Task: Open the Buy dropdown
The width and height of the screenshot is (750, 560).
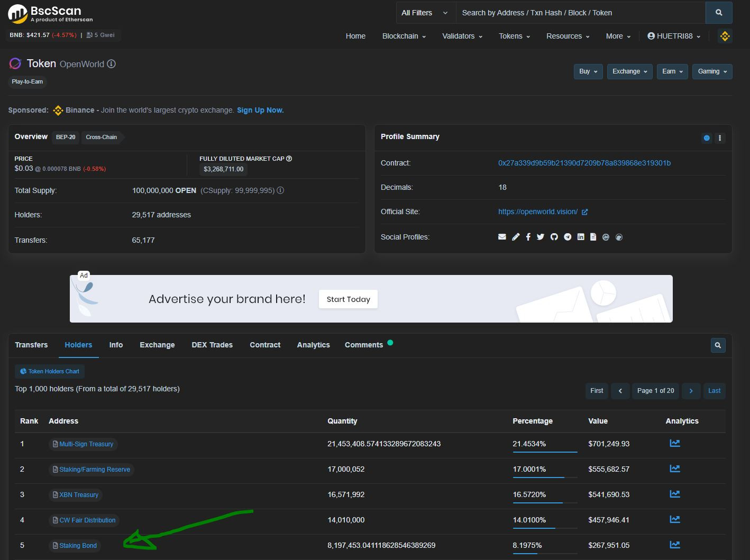Action: (x=588, y=71)
